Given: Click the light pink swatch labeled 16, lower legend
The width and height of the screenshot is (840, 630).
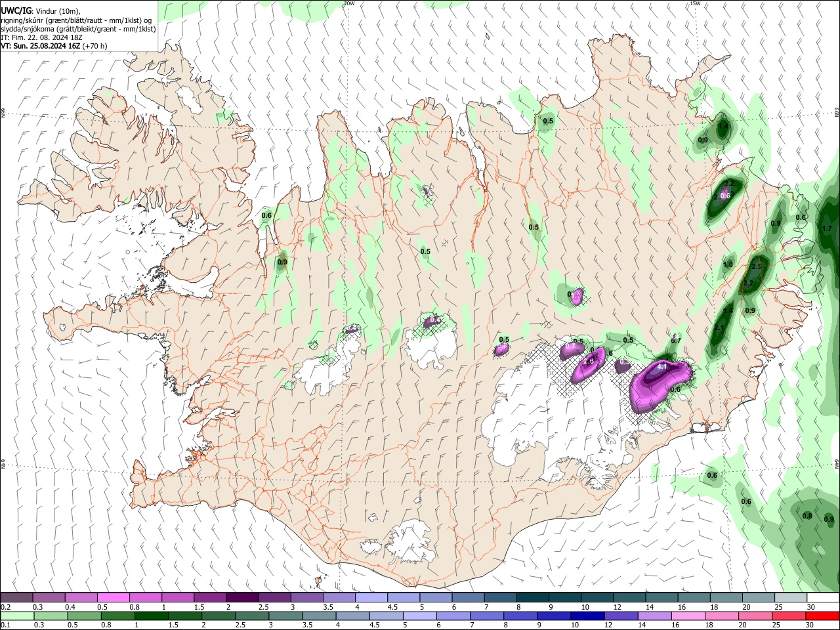Looking at the screenshot, I should coord(689,616).
